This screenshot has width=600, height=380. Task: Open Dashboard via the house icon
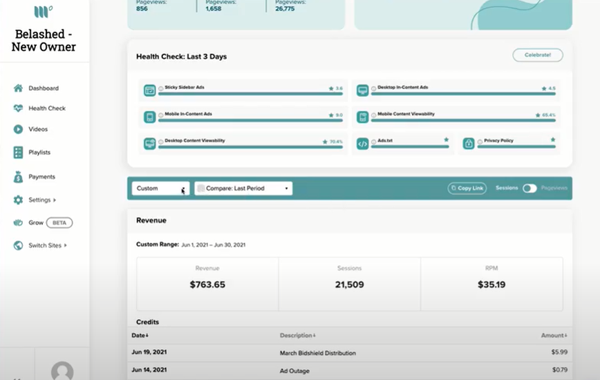pos(18,88)
